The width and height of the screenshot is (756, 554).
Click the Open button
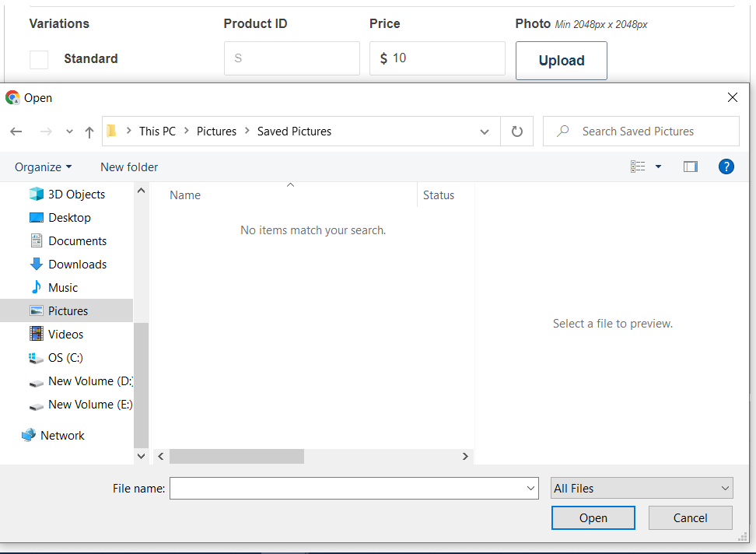(x=593, y=517)
